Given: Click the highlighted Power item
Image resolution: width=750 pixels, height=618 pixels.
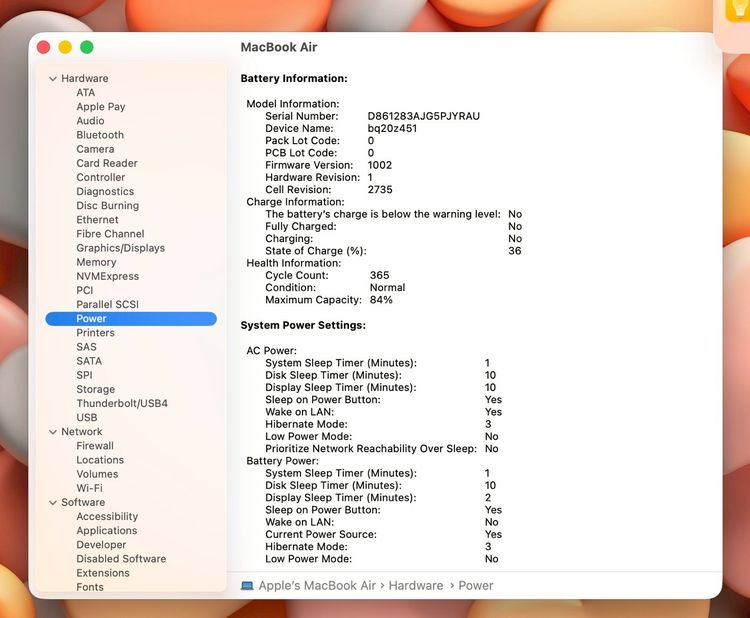Looking at the screenshot, I should pos(131,319).
